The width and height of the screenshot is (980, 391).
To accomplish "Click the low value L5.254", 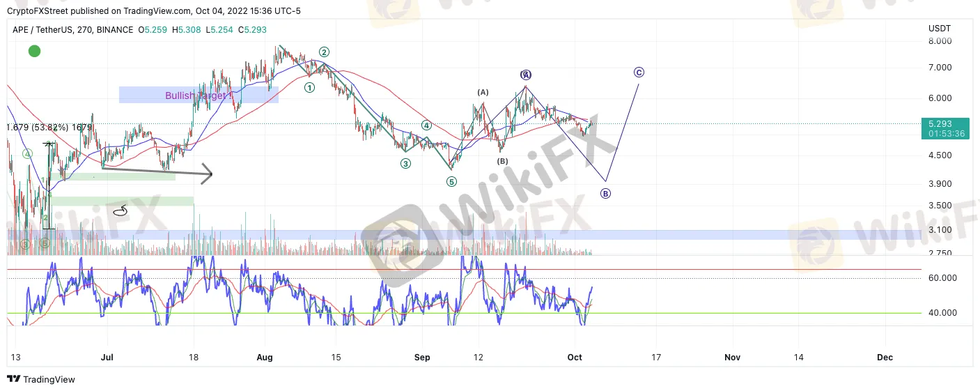I will (219, 30).
